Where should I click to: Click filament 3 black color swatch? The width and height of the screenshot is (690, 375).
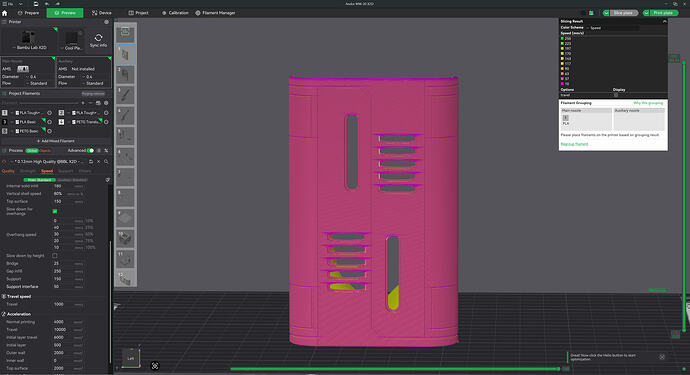[x=5, y=122]
